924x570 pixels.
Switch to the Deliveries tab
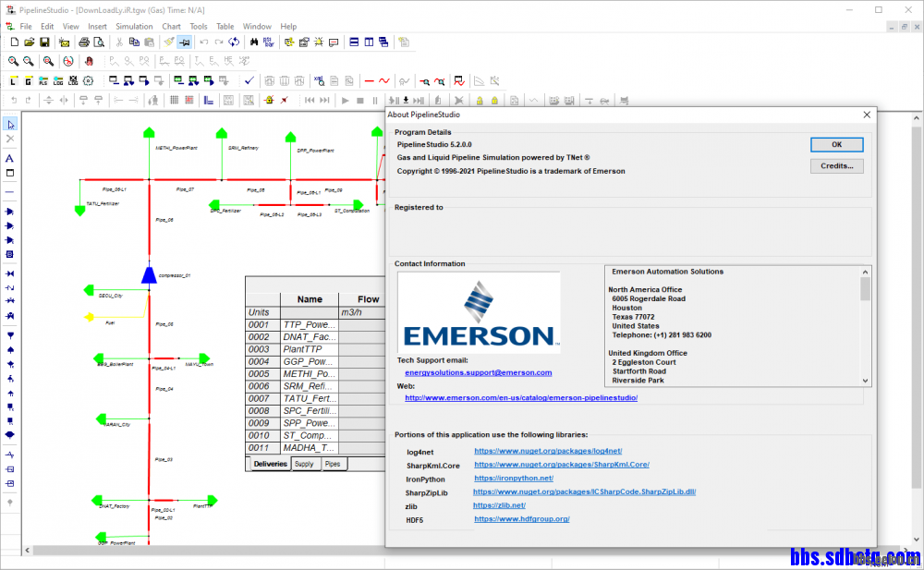coord(270,464)
